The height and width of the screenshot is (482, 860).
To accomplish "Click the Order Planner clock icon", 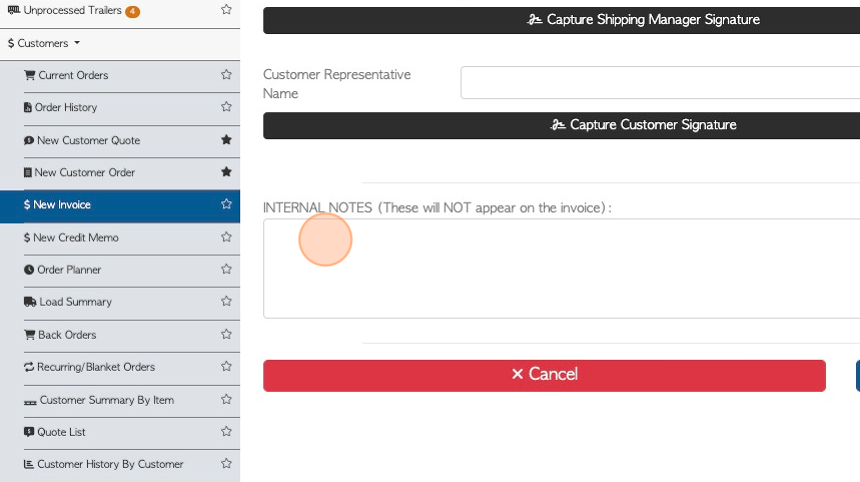I will pyautogui.click(x=29, y=270).
